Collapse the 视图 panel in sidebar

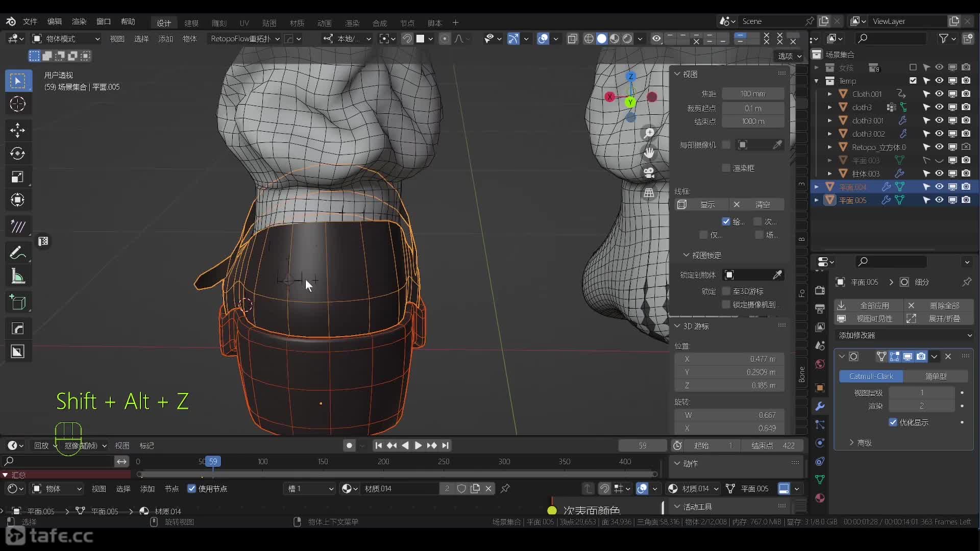point(677,74)
